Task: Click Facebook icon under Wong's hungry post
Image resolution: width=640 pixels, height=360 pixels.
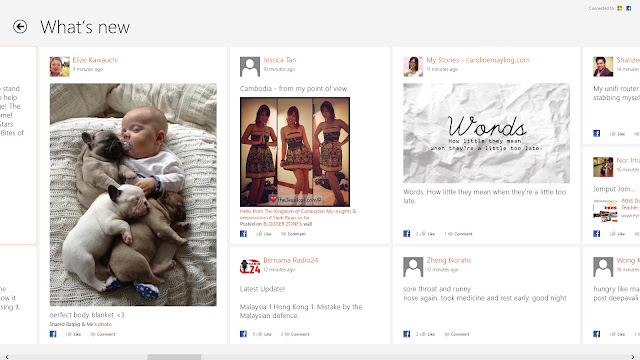Action: coord(596,334)
